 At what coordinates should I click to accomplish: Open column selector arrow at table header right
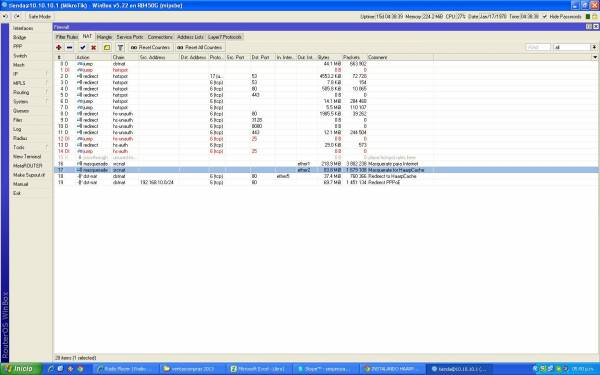coord(595,57)
